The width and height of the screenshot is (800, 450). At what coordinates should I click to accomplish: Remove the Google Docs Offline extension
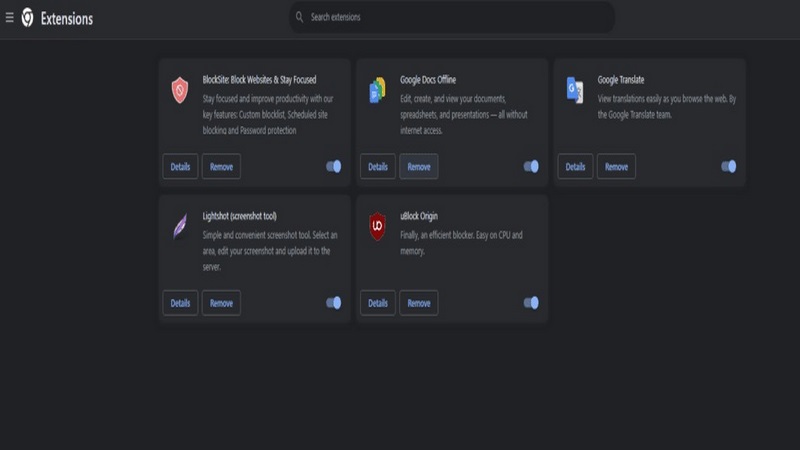(x=419, y=166)
